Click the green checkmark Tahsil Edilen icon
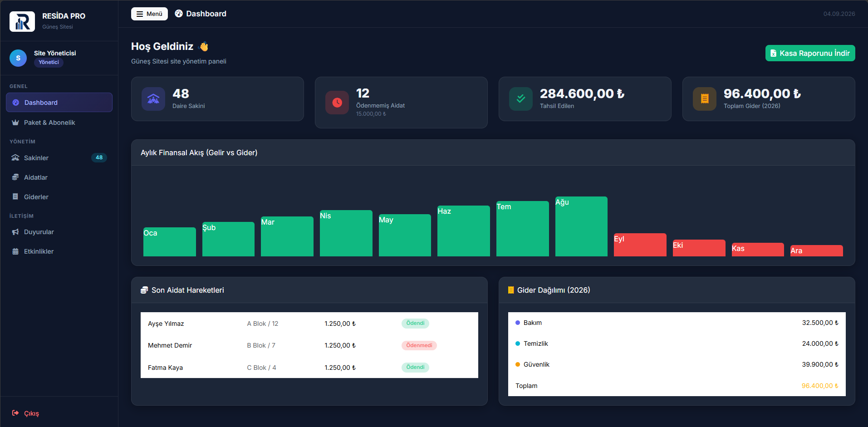 point(521,99)
